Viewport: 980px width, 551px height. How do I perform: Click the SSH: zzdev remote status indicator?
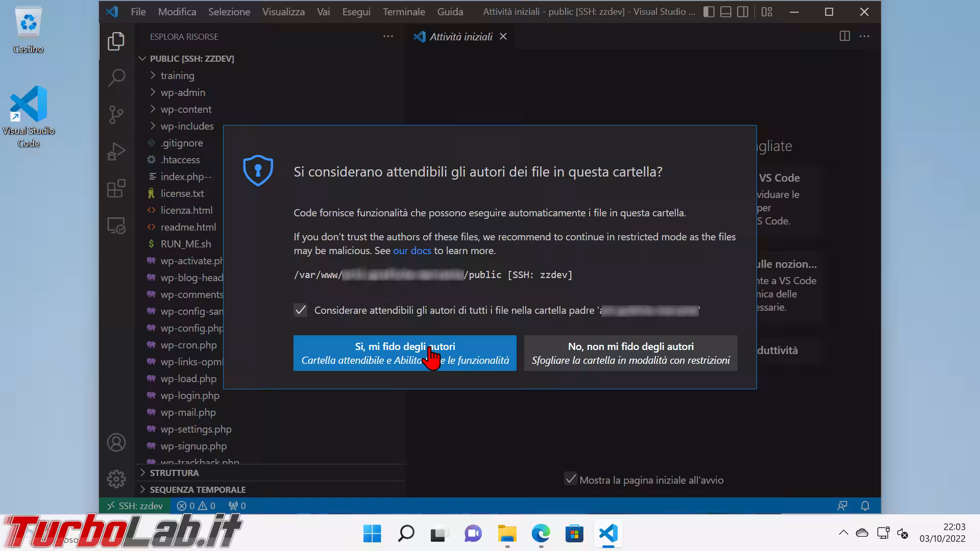(135, 506)
